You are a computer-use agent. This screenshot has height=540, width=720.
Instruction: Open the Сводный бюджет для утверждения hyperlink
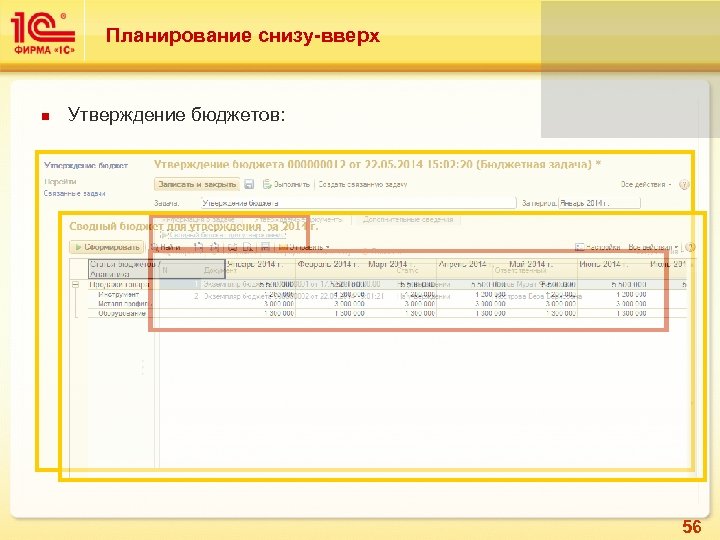(x=227, y=235)
